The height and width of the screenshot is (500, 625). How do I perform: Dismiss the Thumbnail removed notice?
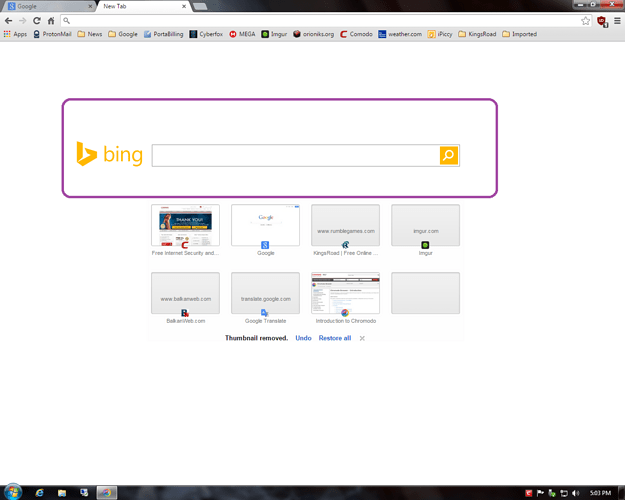[x=362, y=339]
